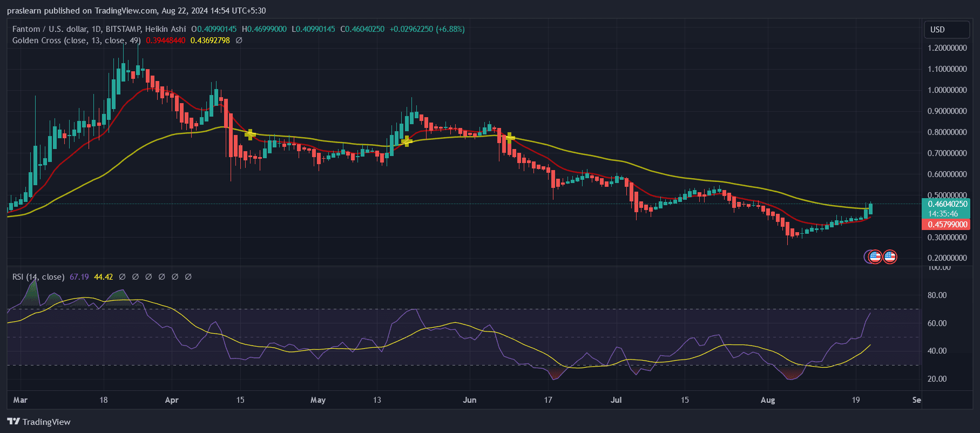Click the 60.00 RSI axis label
The width and height of the screenshot is (980, 433).
tap(937, 323)
